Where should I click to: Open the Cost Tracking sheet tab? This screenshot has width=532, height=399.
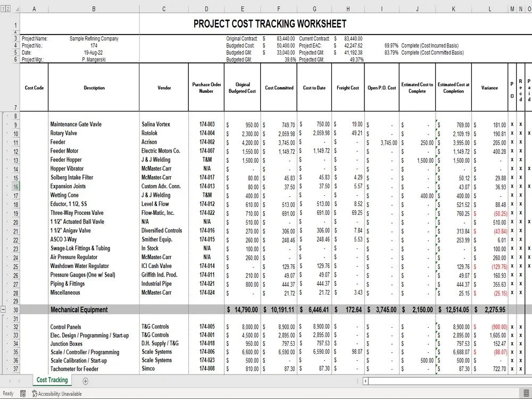(x=52, y=380)
